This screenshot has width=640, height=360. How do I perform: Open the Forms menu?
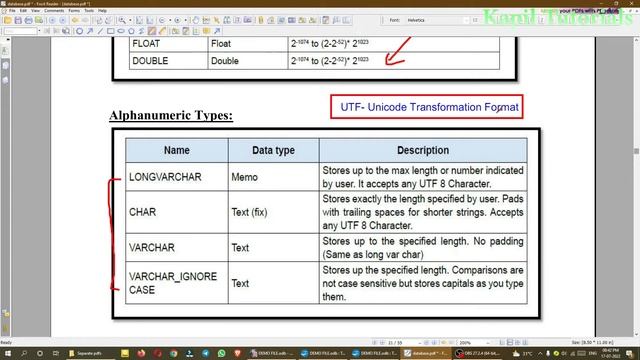[74, 11]
